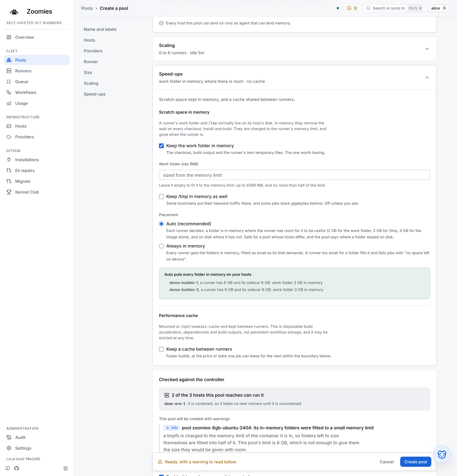The image size is (457, 476).
Task: Open the dog face assistant button
Action: tap(442, 454)
